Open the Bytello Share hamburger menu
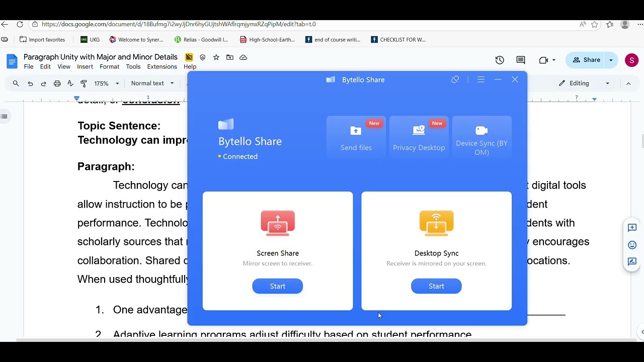 (x=481, y=79)
